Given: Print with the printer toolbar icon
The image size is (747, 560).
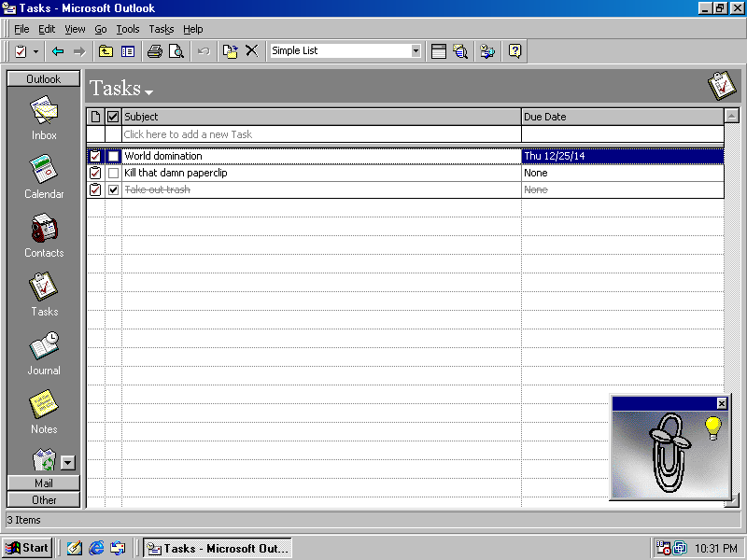Looking at the screenshot, I should 154,51.
